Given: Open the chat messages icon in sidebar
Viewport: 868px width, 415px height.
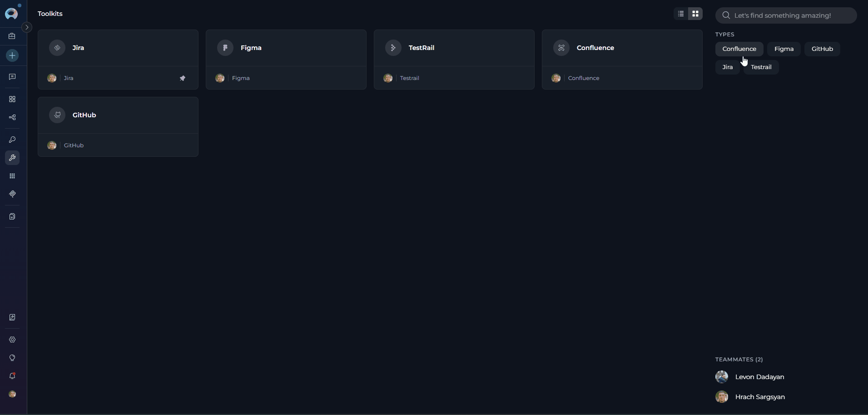Looking at the screenshot, I should click(12, 77).
